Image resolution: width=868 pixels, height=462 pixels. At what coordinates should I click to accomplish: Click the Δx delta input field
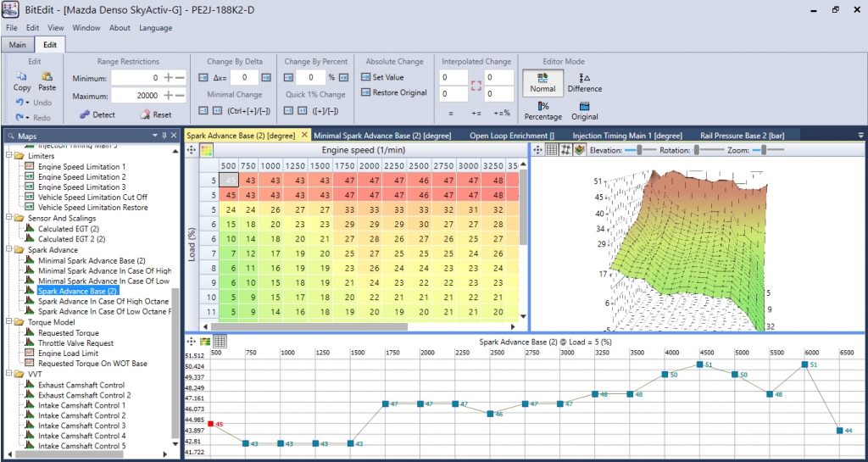click(245, 78)
